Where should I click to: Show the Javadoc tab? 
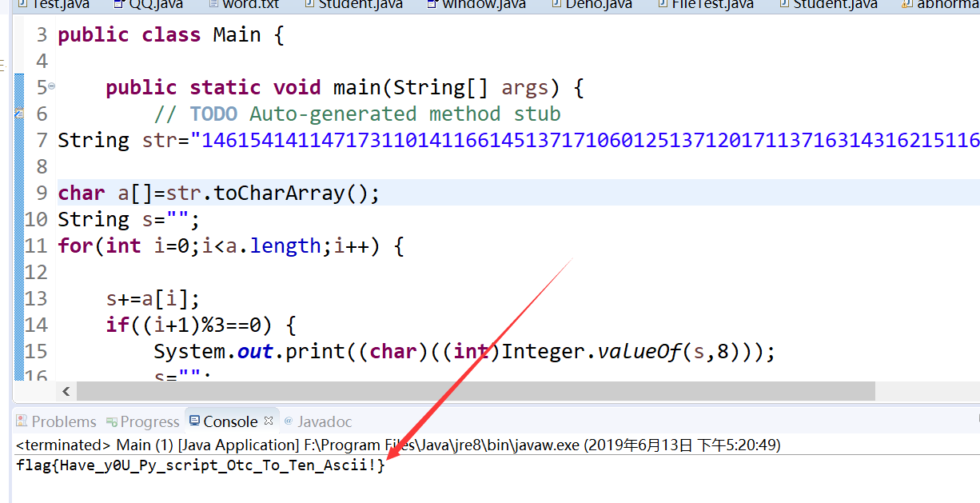pyautogui.click(x=317, y=421)
